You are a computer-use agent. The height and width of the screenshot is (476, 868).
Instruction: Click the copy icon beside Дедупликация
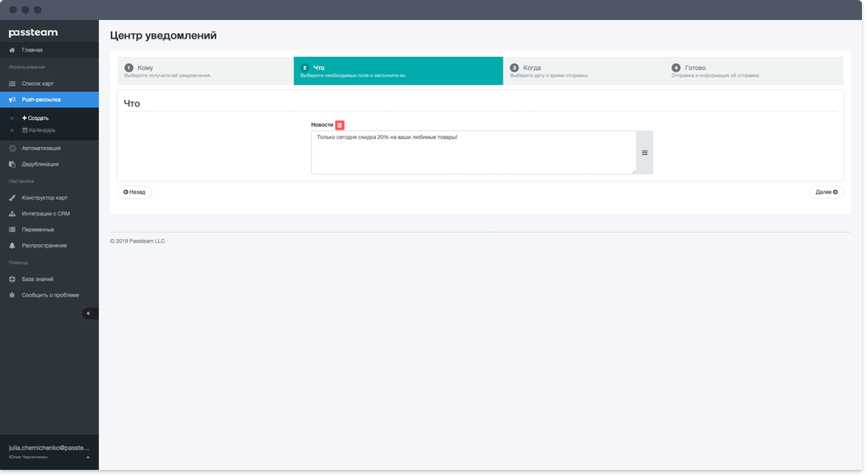tap(12, 164)
